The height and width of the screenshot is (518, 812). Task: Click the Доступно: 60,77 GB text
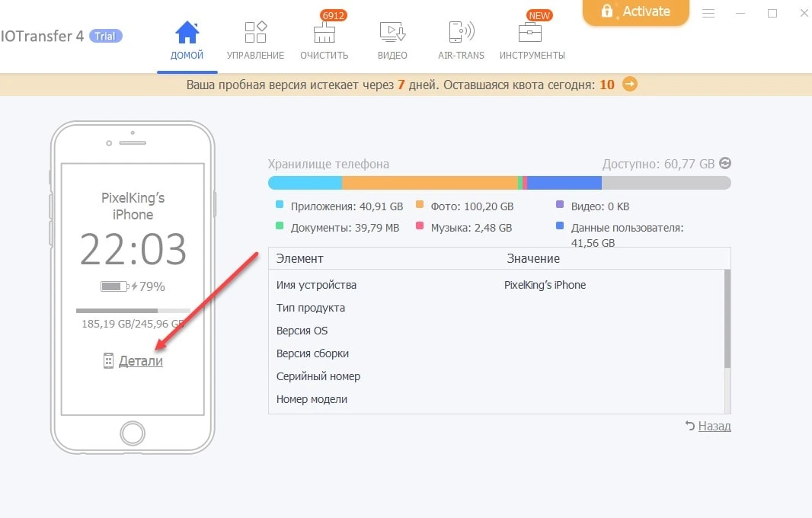(658, 165)
